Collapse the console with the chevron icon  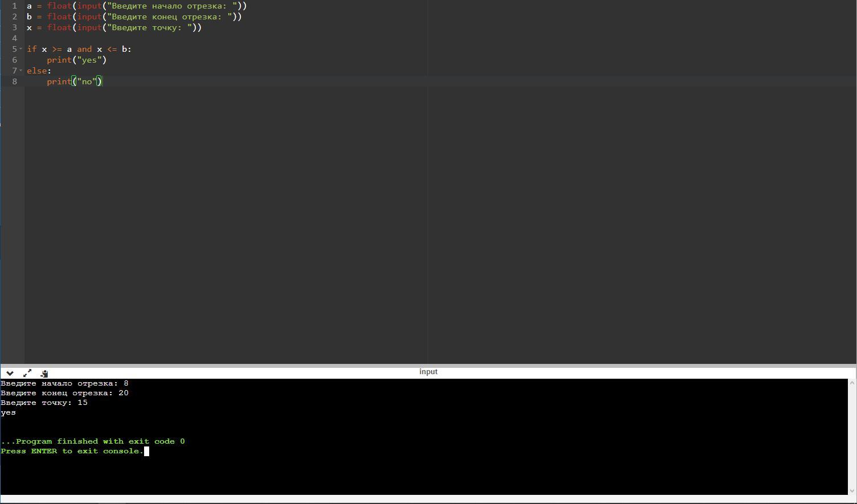click(x=10, y=374)
